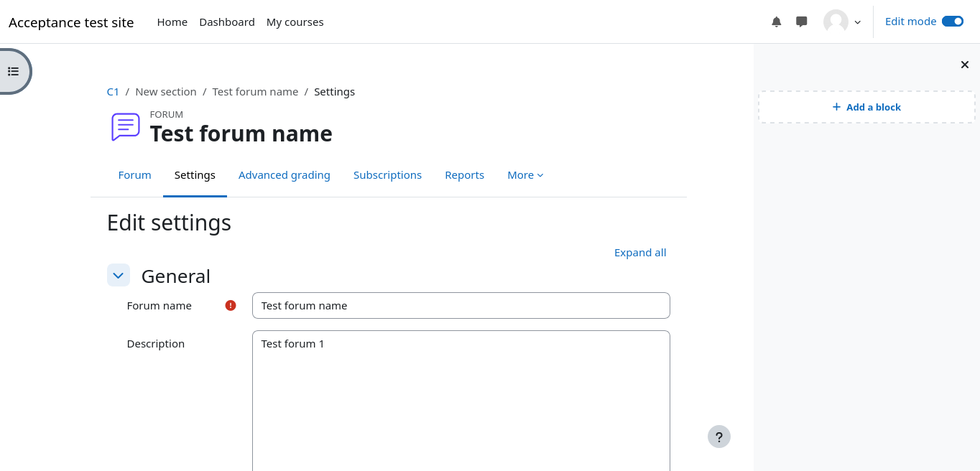Close the block drawer with X
Viewport: 980px width, 471px height.
click(x=965, y=65)
